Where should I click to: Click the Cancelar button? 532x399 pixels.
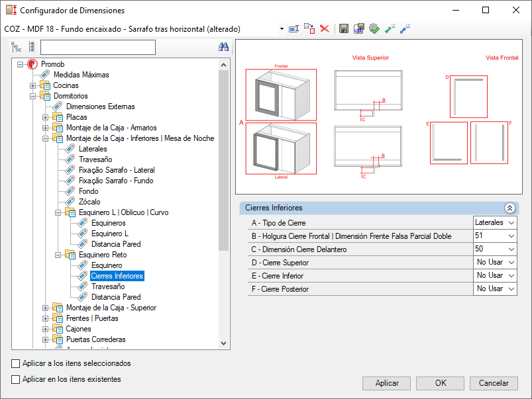pyautogui.click(x=494, y=383)
